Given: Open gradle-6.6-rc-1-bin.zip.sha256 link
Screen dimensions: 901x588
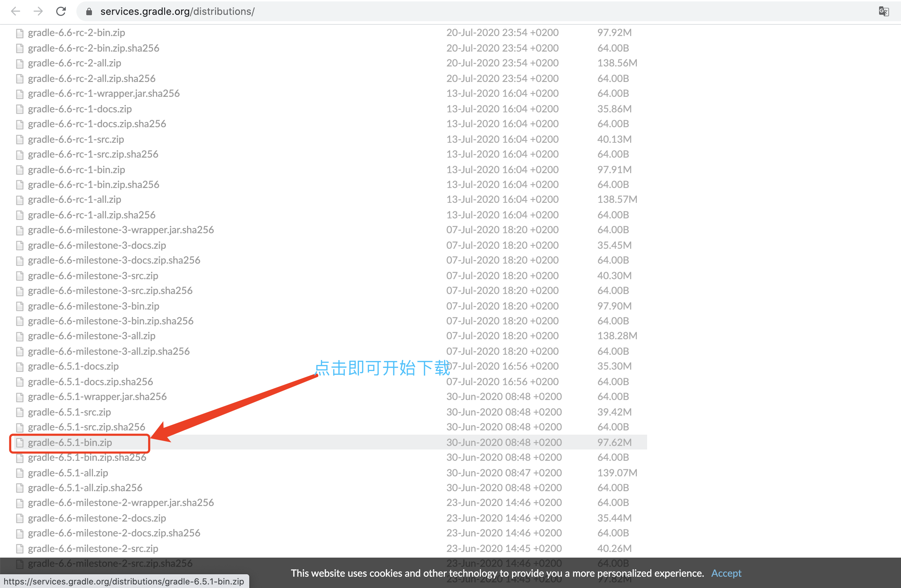Looking at the screenshot, I should coord(93,184).
